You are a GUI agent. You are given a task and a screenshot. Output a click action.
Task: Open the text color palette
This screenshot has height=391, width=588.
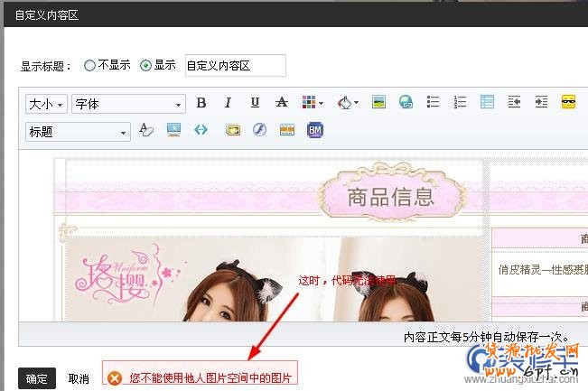(x=312, y=103)
